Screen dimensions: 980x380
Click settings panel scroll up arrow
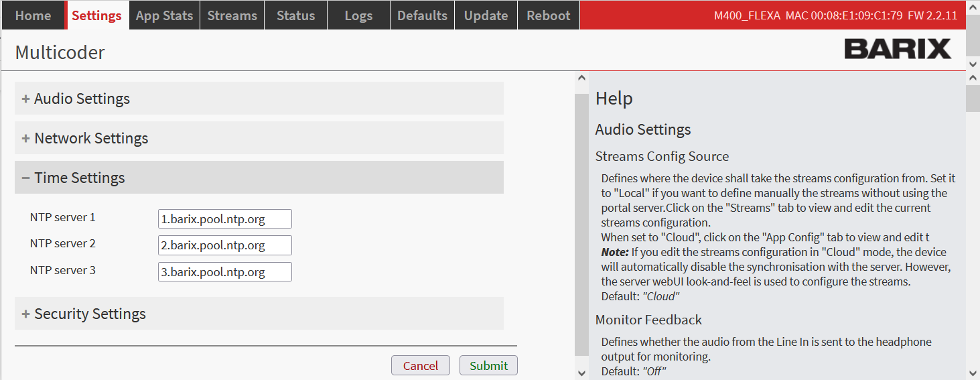581,78
